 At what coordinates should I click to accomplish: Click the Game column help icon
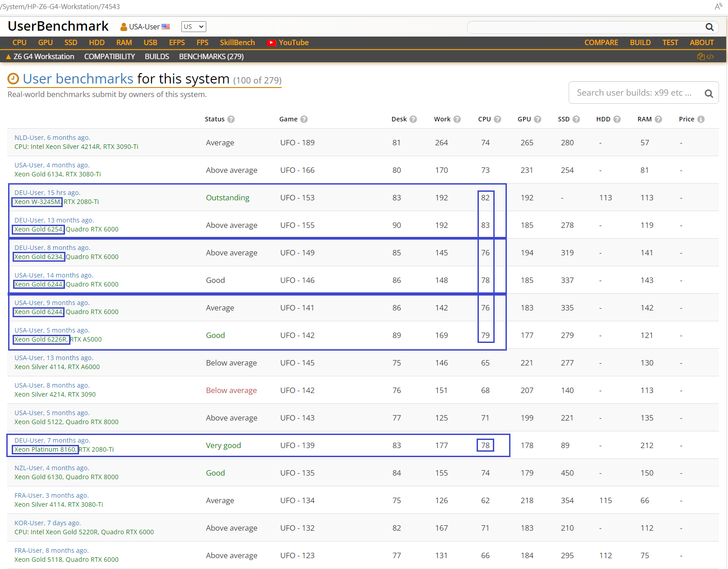(x=304, y=119)
